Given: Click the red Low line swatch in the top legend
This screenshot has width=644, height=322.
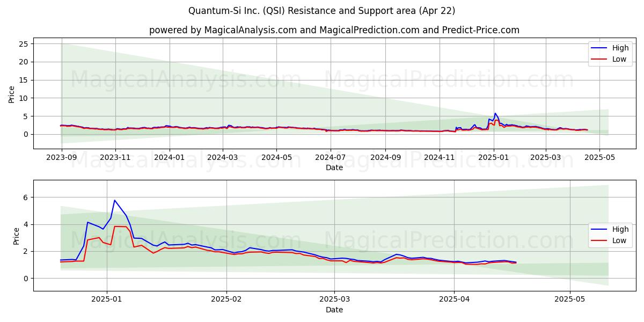Looking at the screenshot, I should (x=599, y=60).
